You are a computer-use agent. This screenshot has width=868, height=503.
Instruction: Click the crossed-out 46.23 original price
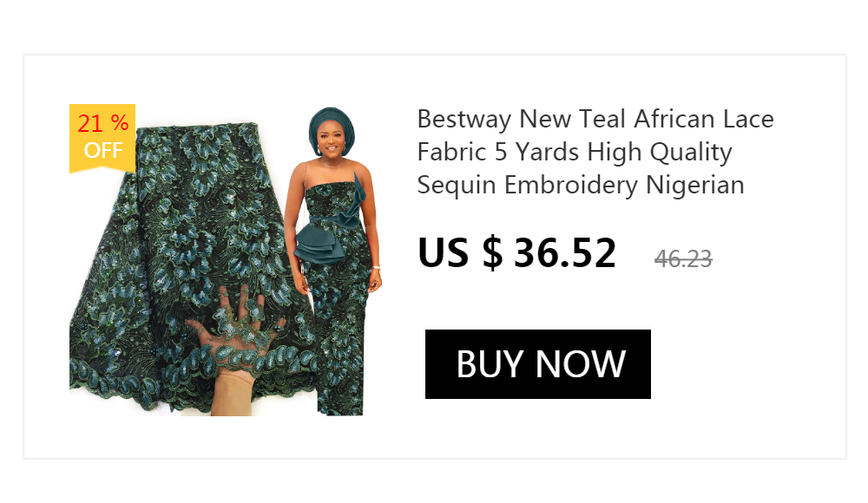pyautogui.click(x=683, y=258)
